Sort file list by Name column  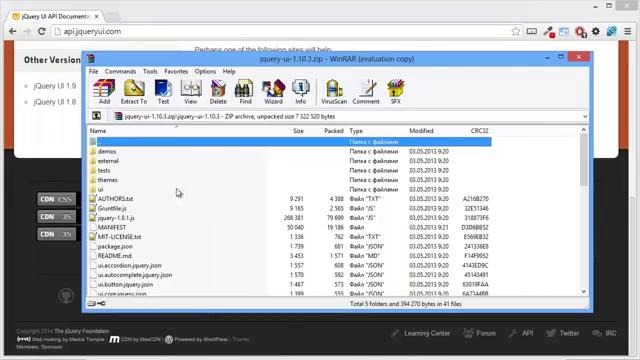[x=98, y=131]
